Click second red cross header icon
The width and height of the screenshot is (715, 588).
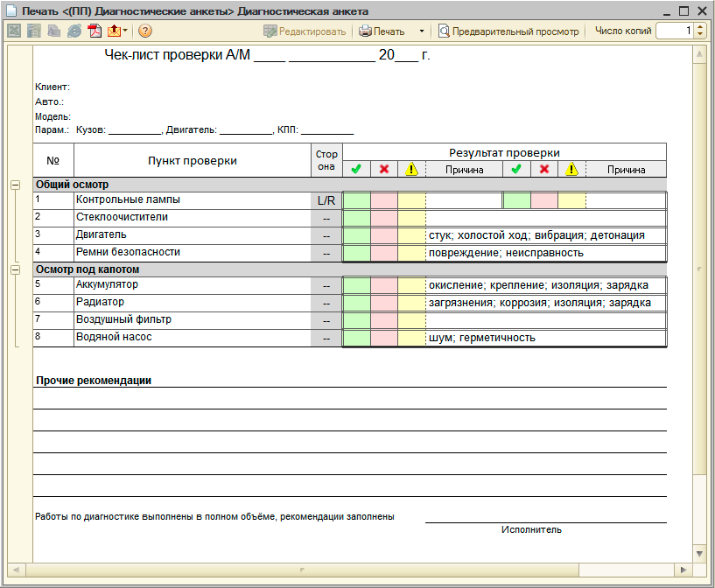pos(544,169)
